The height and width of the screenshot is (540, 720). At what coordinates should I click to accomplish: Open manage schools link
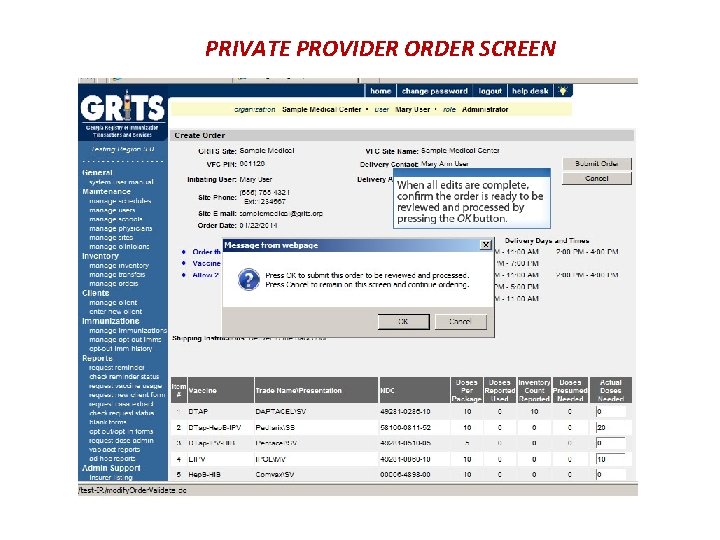(116, 219)
